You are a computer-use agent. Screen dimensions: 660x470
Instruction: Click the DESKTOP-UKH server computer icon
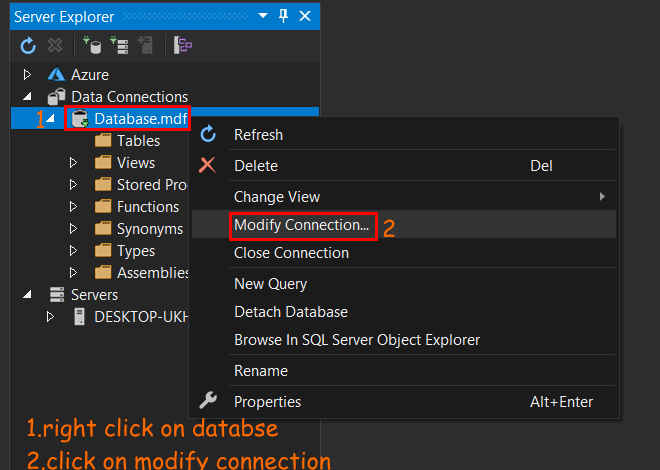[80, 316]
